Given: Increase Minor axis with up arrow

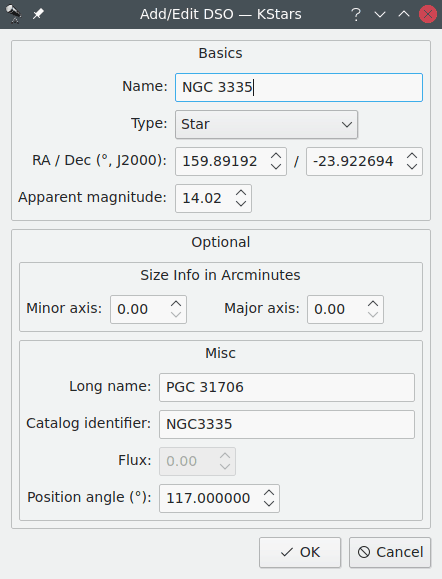Looking at the screenshot, I should pos(176,304).
